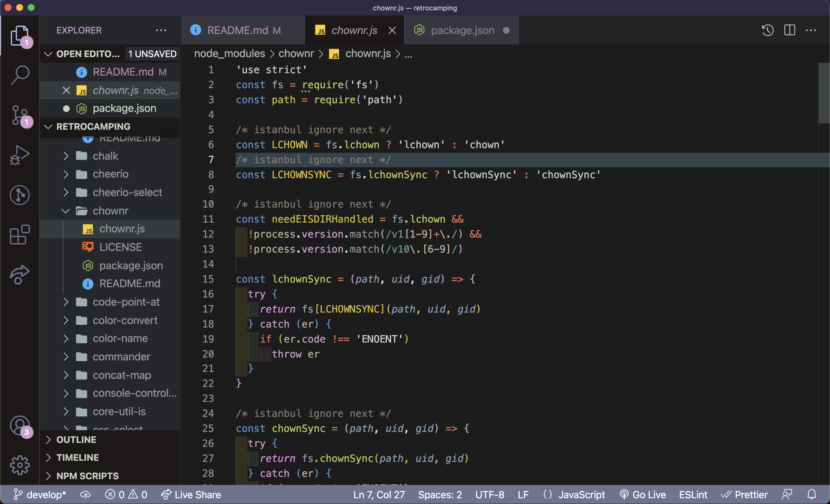The height and width of the screenshot is (504, 830).
Task: Click the split editor right icon
Action: 789,30
